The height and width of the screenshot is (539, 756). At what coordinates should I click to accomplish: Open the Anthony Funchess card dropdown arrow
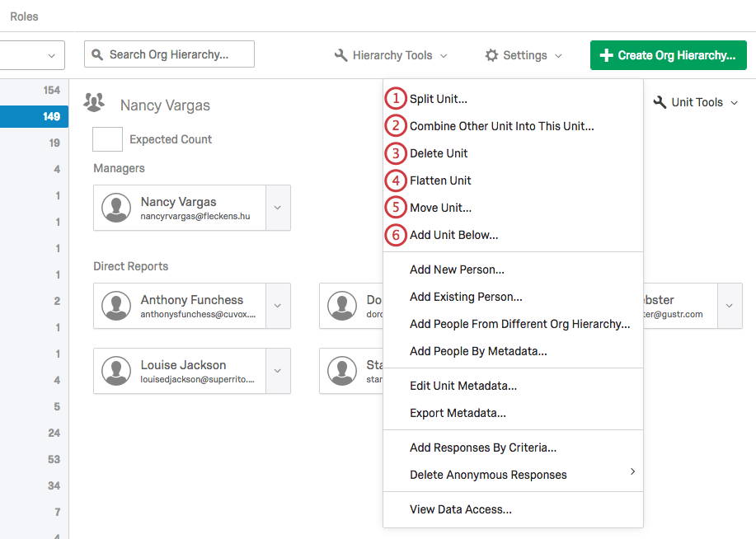tap(278, 307)
